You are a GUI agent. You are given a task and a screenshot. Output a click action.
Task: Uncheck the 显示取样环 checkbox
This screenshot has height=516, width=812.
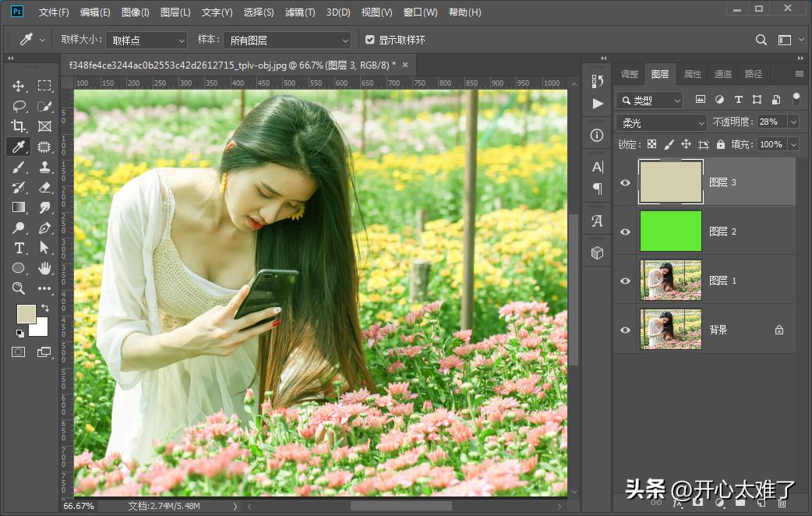click(x=369, y=40)
